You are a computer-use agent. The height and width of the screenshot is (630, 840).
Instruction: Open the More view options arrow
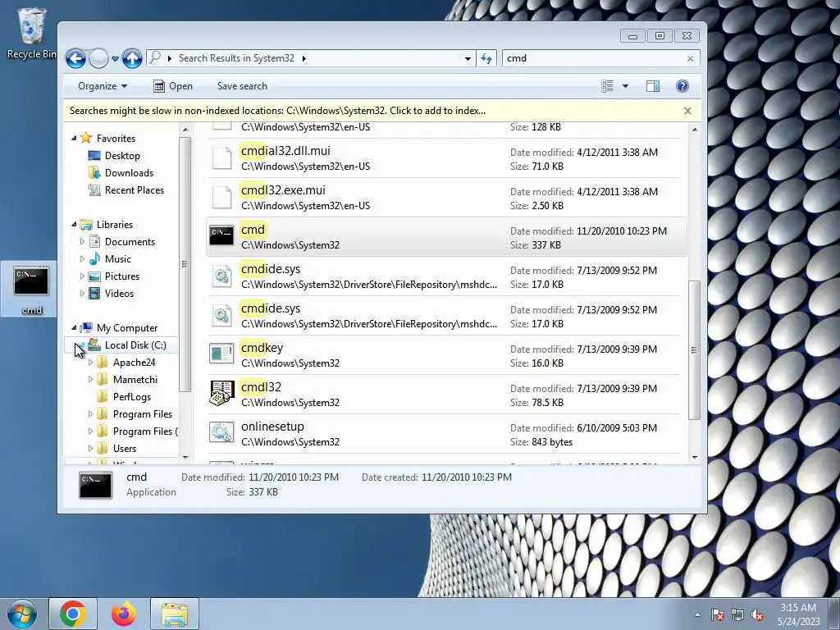[625, 86]
